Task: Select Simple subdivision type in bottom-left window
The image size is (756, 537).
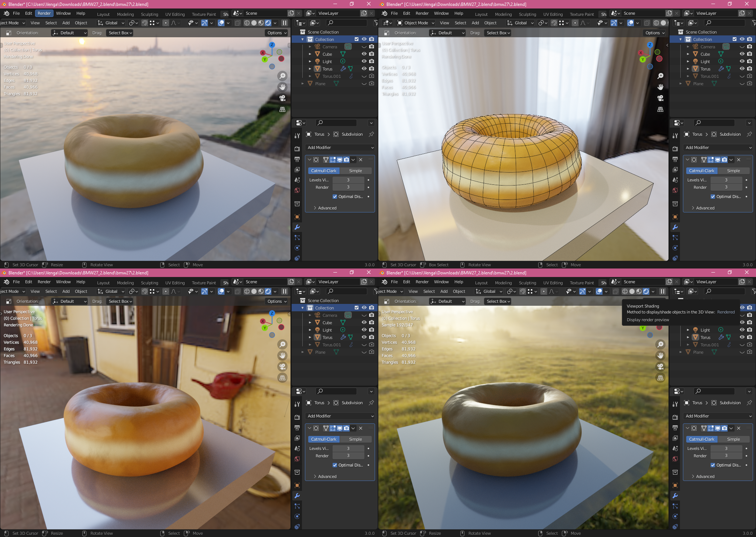Action: (x=355, y=439)
